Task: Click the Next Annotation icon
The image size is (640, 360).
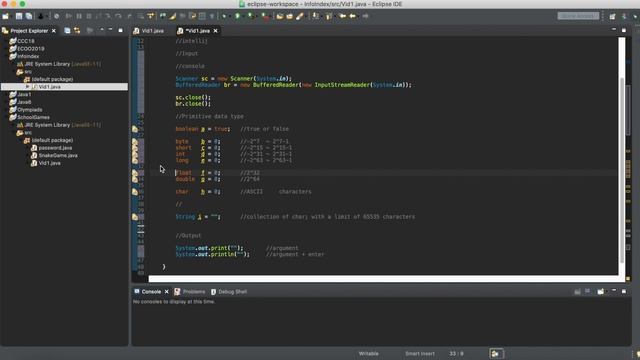Action: point(316,16)
